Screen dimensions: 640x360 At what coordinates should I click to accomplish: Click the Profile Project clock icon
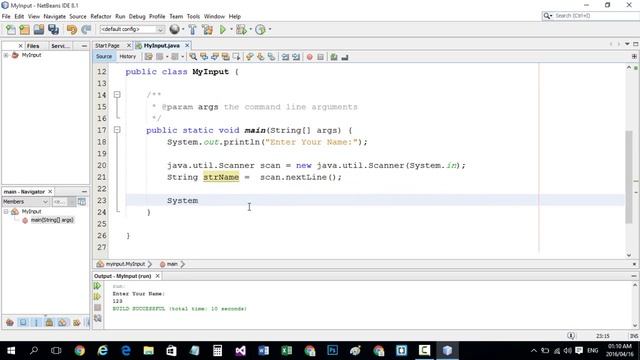(260, 29)
